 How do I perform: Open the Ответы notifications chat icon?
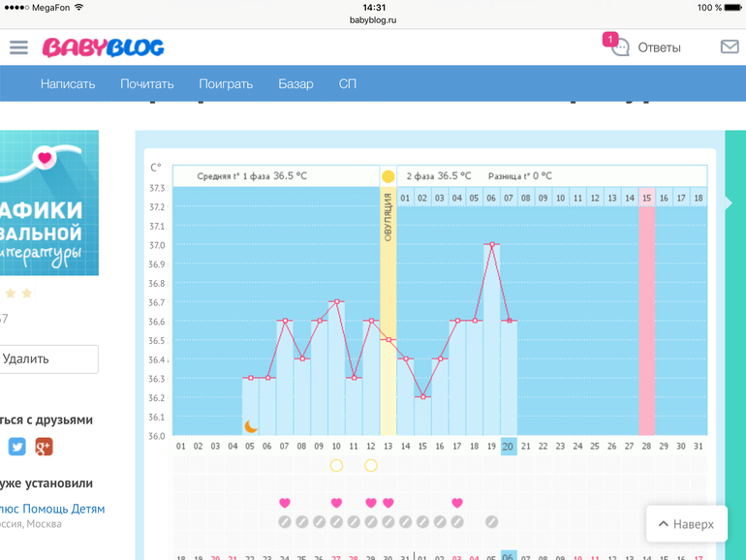coord(618,47)
